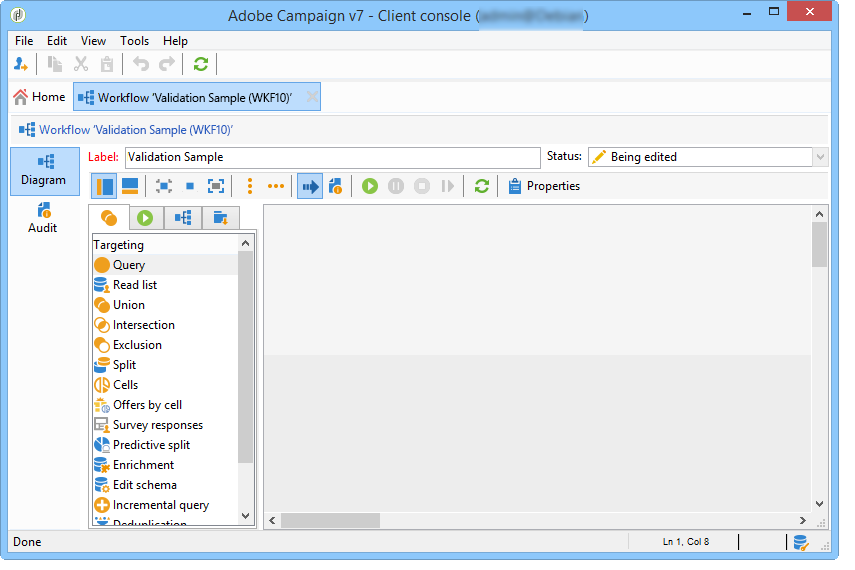Toggle the horizontal palette layout icon
The height and width of the screenshot is (570, 855).
130,187
